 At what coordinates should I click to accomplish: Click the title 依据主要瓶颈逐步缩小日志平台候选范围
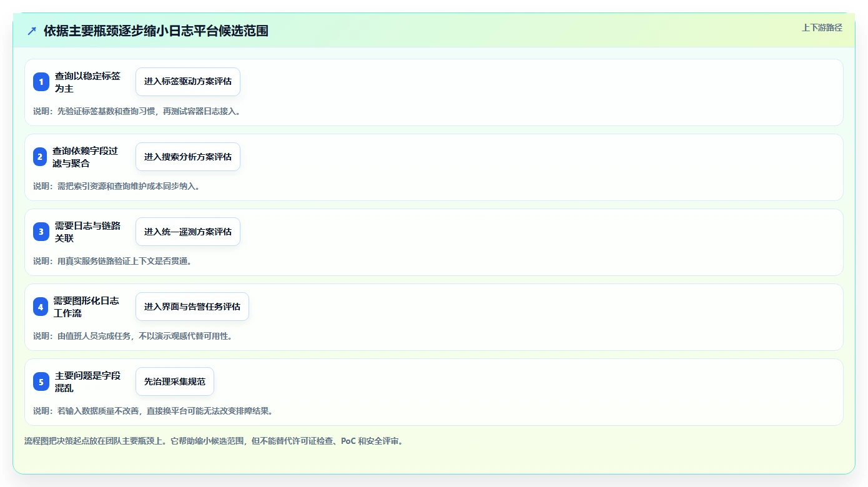(156, 31)
